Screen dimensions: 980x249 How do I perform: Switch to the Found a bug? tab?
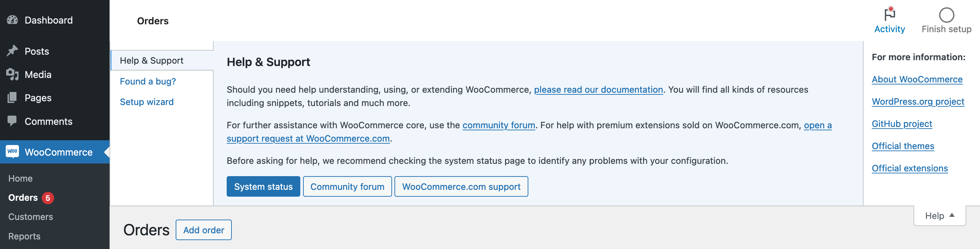point(148,81)
